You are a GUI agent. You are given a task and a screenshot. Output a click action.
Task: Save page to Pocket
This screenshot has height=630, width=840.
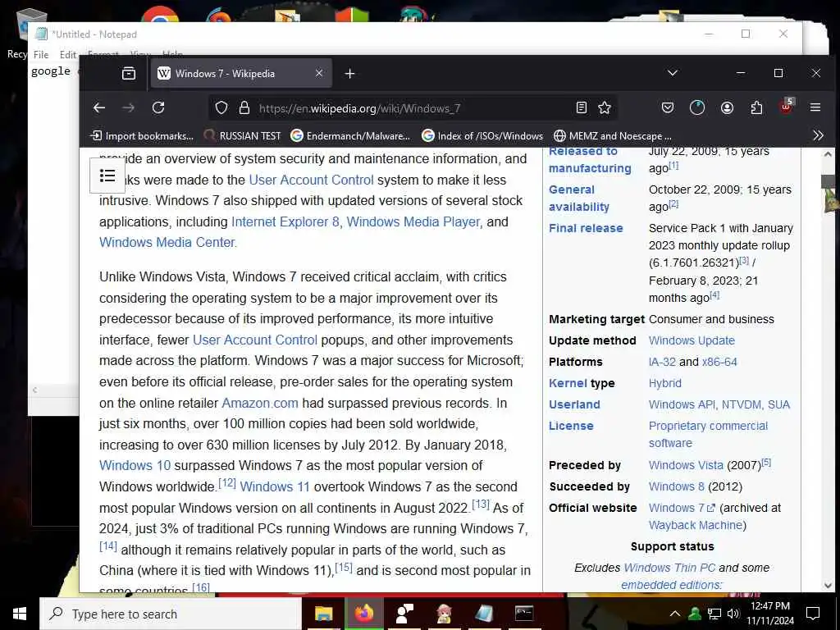tap(668, 107)
